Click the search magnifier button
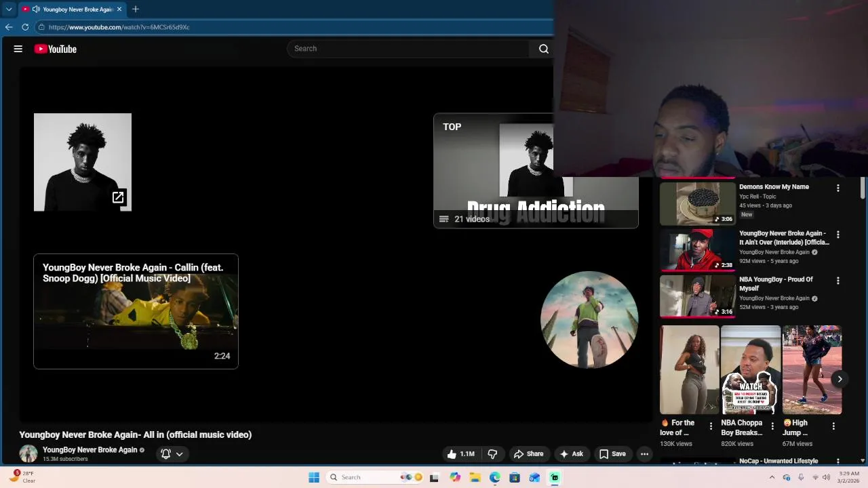The width and height of the screenshot is (868, 488). [543, 49]
